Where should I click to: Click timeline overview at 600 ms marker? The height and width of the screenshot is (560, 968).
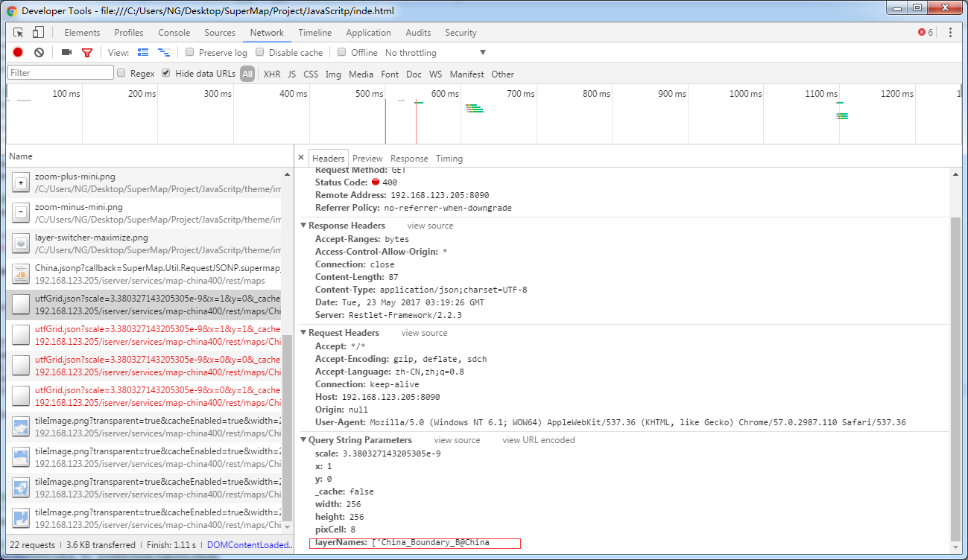pos(445,94)
